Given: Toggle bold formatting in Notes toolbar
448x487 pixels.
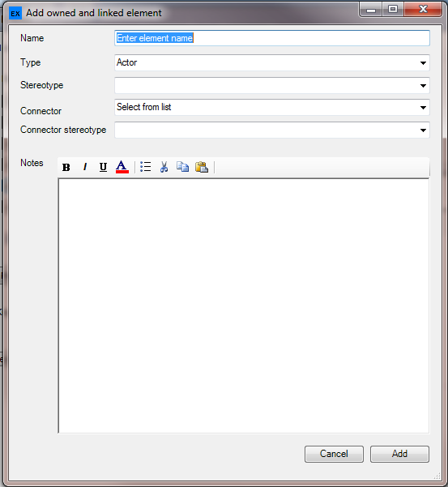Looking at the screenshot, I should coord(66,167).
